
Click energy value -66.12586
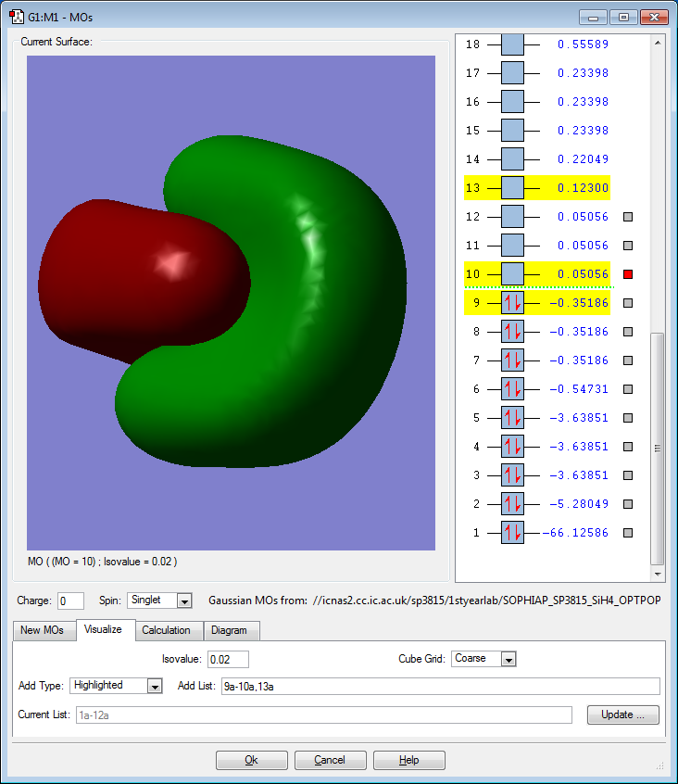(575, 533)
